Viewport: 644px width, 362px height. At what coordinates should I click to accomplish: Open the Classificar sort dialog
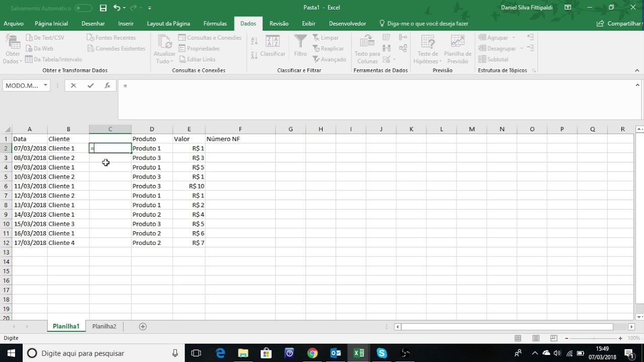273,46
